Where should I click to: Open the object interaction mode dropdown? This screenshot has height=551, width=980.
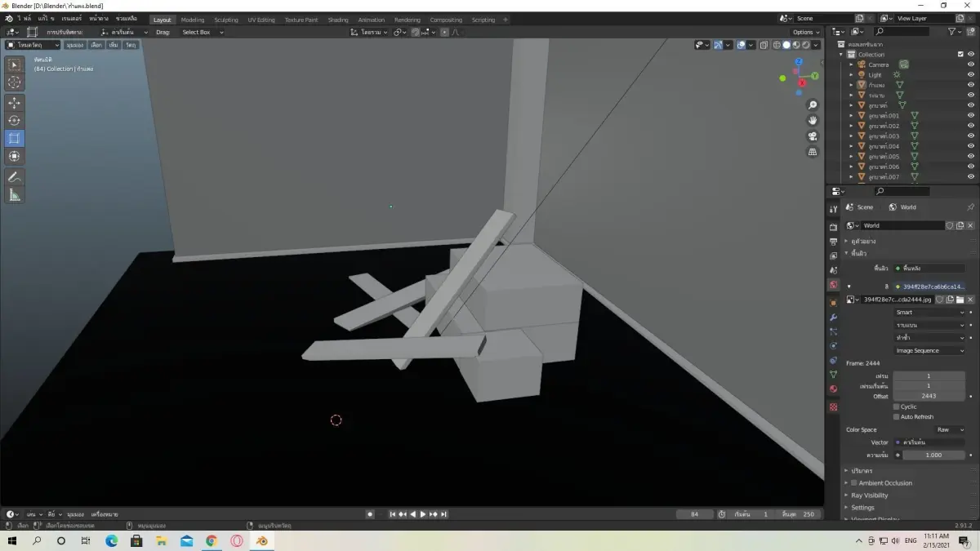click(33, 45)
